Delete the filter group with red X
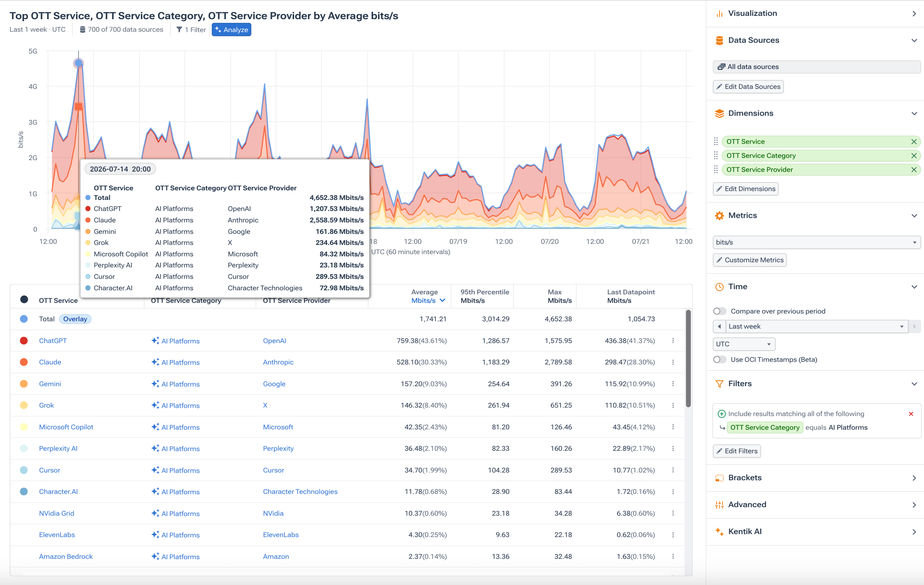Screen dimensions: 924x585 (911, 413)
